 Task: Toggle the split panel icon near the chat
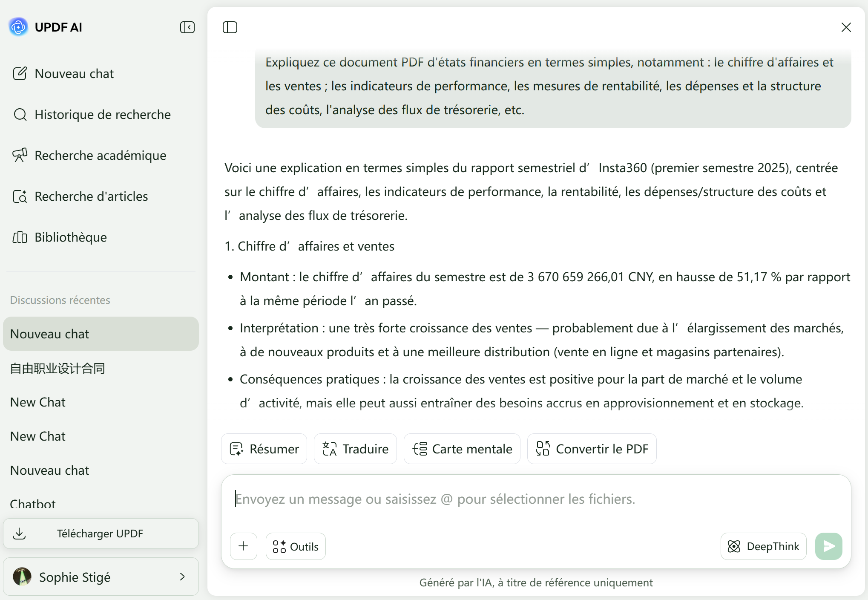point(230,27)
